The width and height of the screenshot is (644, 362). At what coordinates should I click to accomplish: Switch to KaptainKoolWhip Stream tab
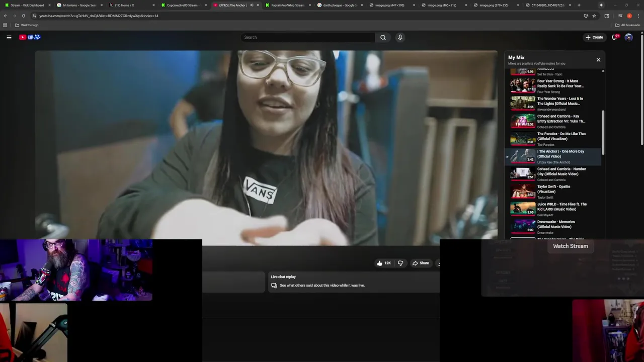(288, 5)
